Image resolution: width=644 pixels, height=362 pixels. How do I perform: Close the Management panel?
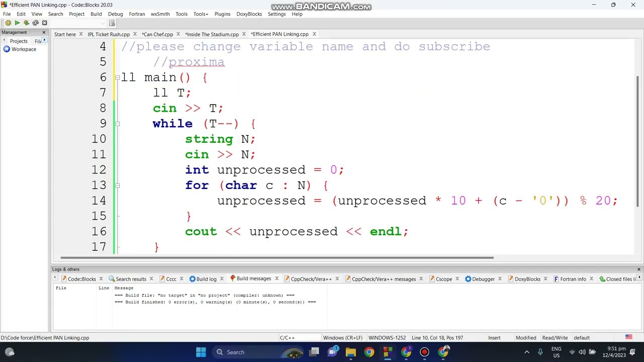pos(44,32)
